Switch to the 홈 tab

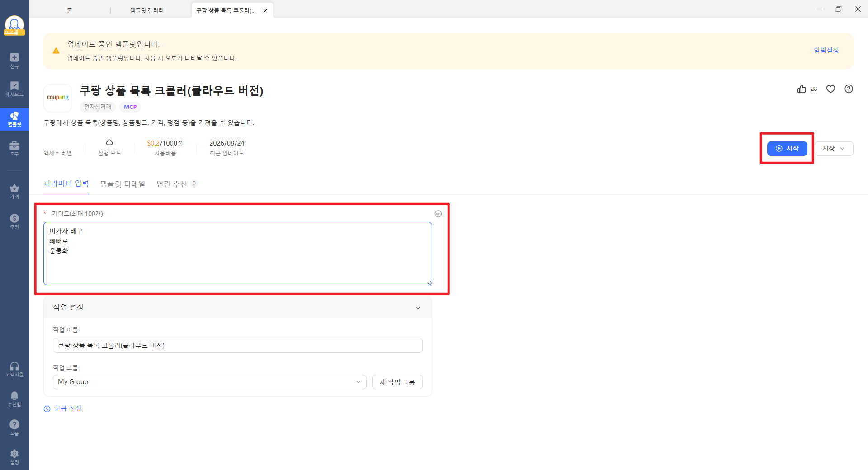tap(70, 10)
